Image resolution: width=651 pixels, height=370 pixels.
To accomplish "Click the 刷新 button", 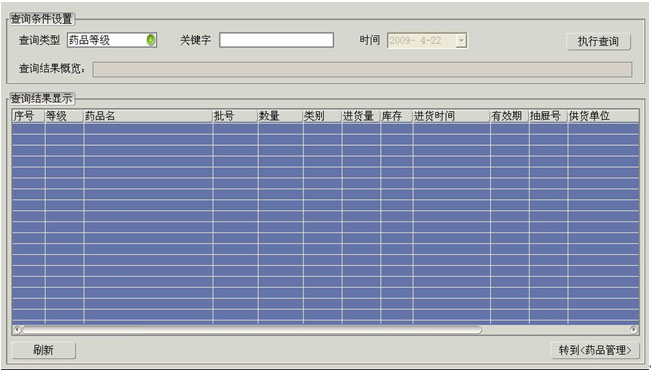I will [44, 350].
